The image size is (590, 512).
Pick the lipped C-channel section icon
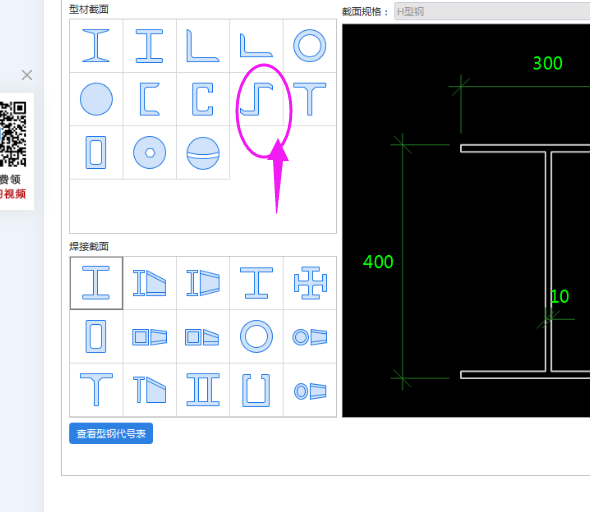(203, 99)
